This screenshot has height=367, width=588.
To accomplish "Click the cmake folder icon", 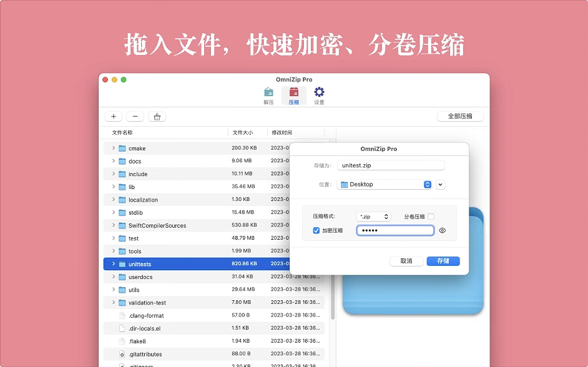I will (x=122, y=149).
